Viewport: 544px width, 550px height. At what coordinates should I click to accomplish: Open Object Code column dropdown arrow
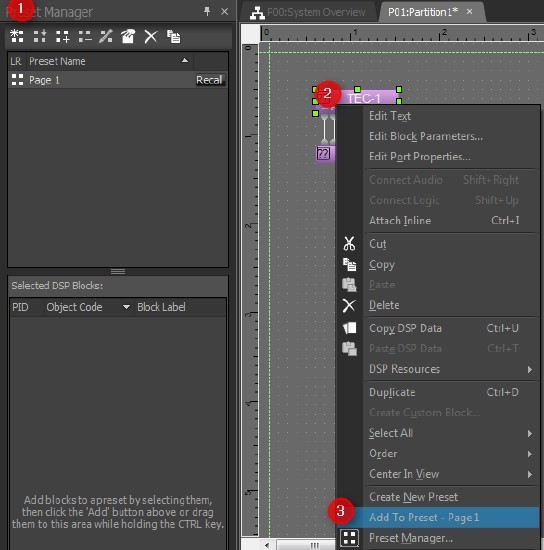[126, 307]
